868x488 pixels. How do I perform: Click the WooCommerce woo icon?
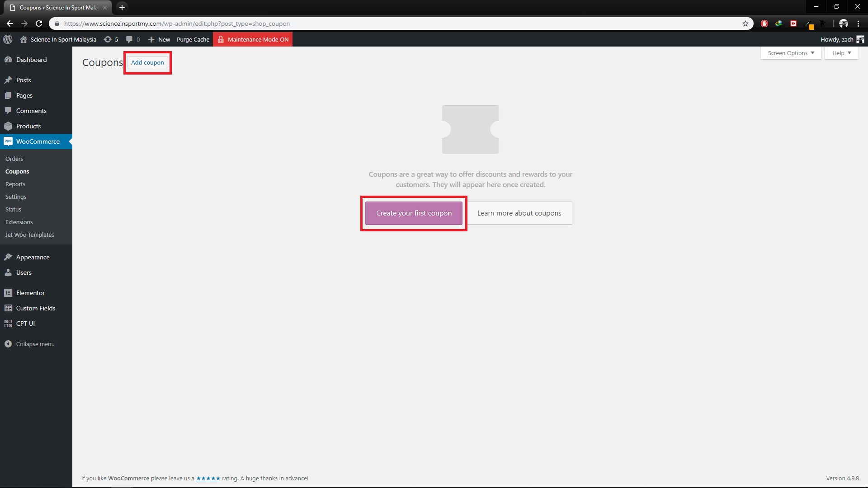click(8, 141)
